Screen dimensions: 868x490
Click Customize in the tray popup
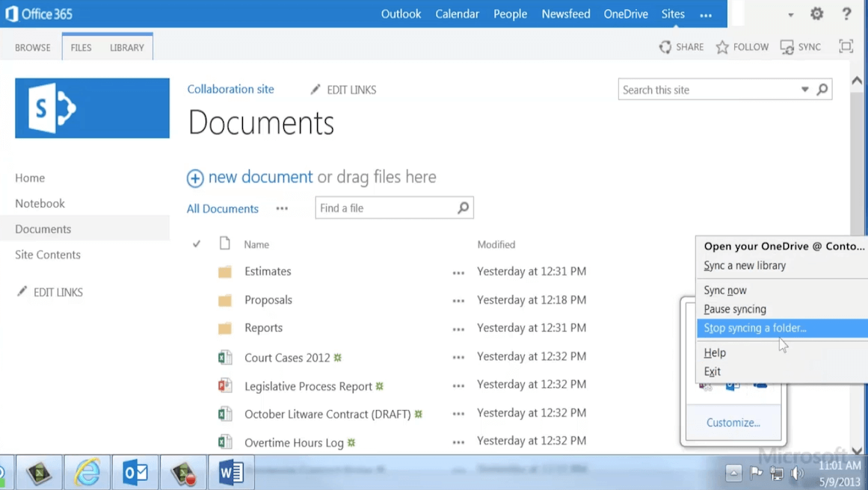pos(733,423)
